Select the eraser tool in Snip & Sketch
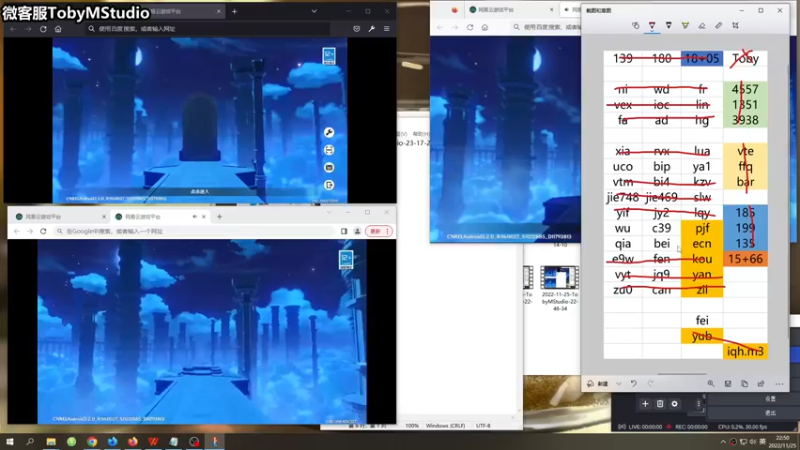This screenshot has height=450, width=800. (702, 26)
